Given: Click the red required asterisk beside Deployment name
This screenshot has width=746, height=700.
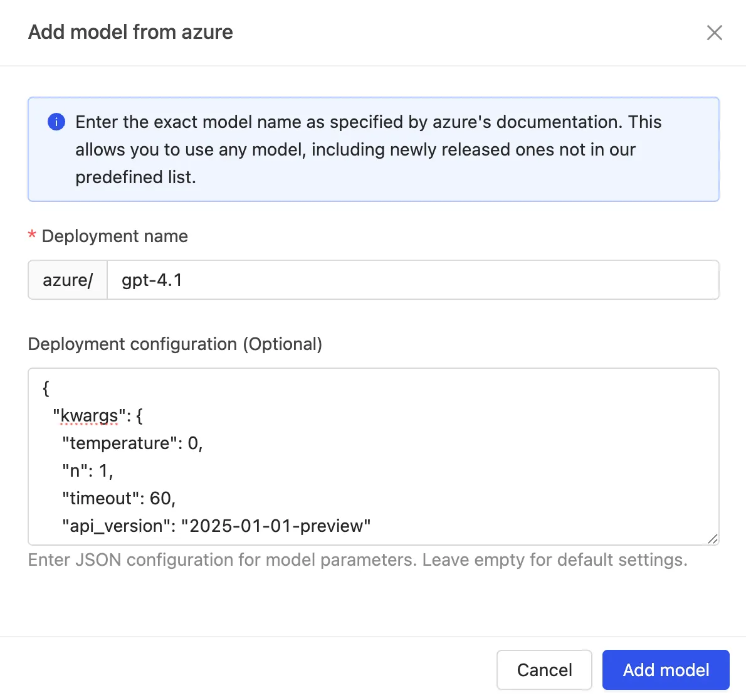Looking at the screenshot, I should click(x=31, y=235).
